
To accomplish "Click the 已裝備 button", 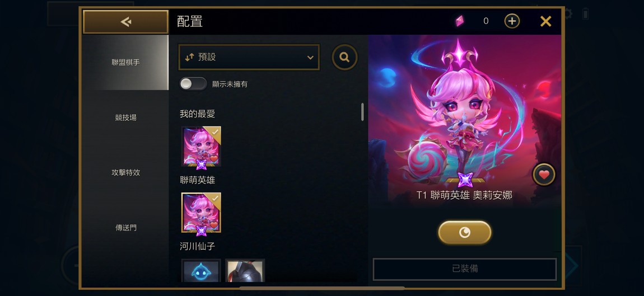I will 464,269.
